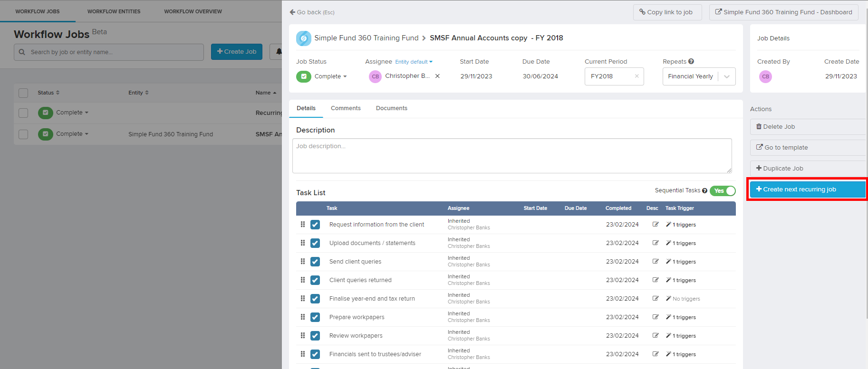
Task: Uncheck Upload documents / statements task
Action: (315, 243)
